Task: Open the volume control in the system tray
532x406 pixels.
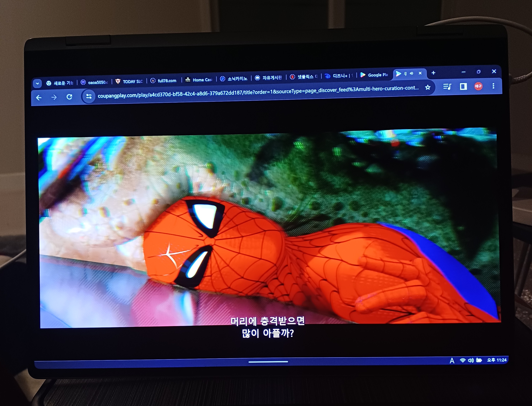Action: click(x=471, y=361)
